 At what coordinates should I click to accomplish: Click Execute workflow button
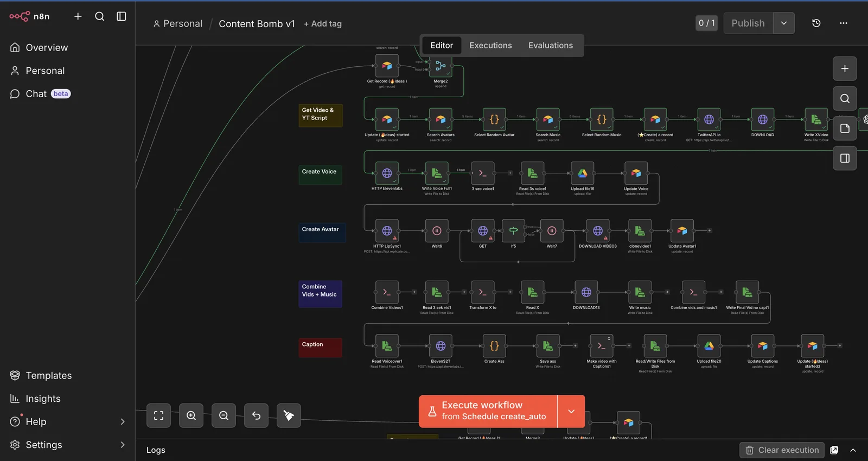488,411
